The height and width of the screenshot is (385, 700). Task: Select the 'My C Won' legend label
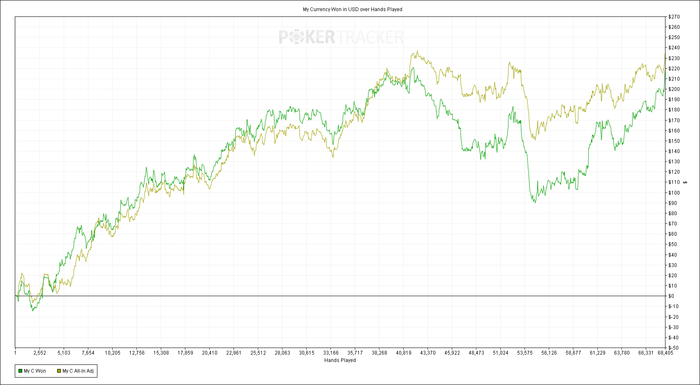click(34, 371)
